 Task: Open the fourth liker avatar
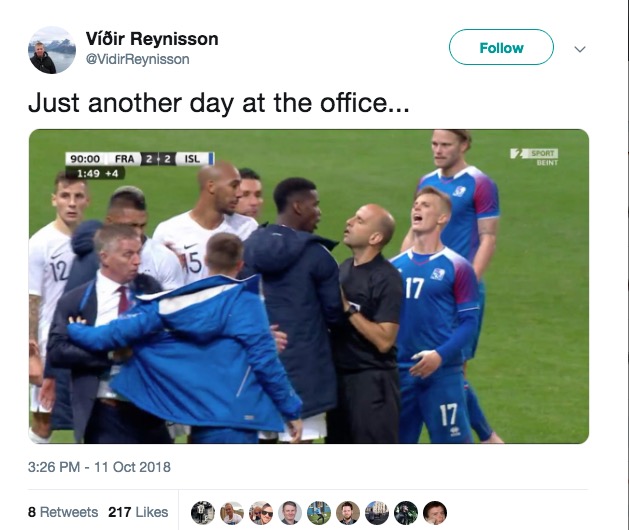[x=290, y=513]
